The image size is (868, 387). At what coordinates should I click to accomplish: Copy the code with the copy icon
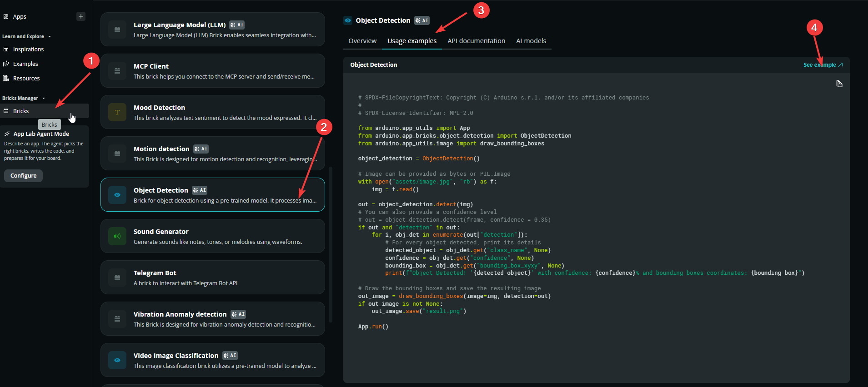[839, 84]
